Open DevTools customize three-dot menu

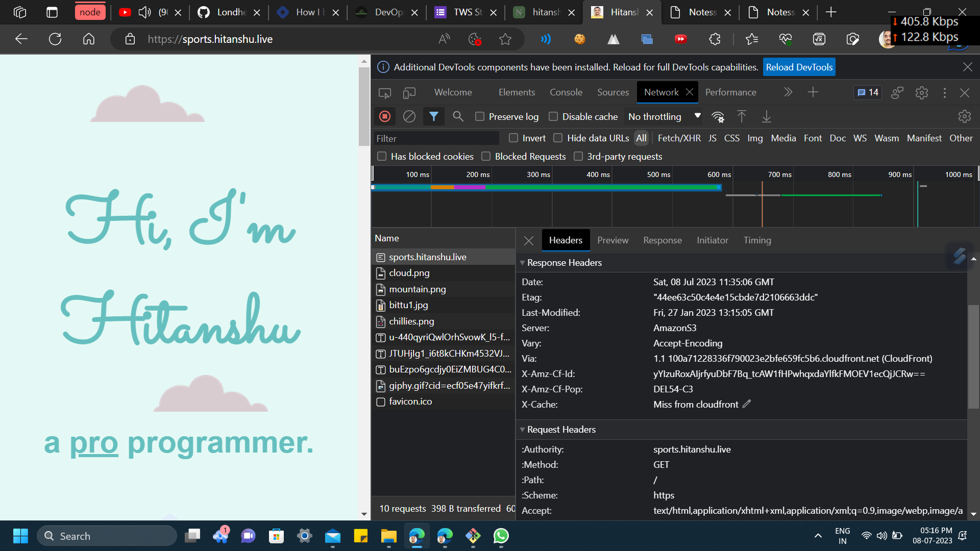pos(945,93)
